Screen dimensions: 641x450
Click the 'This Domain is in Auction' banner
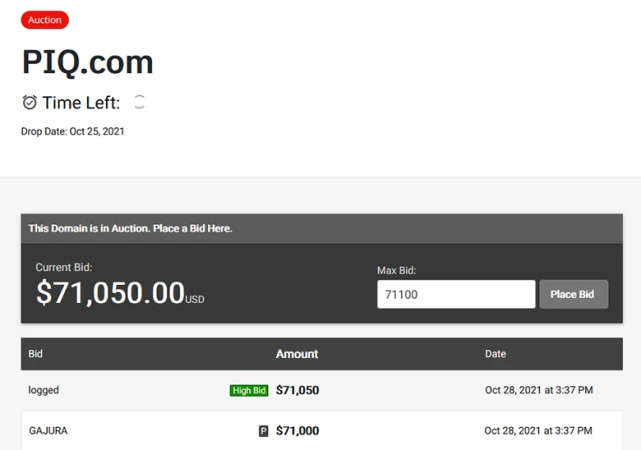130,229
